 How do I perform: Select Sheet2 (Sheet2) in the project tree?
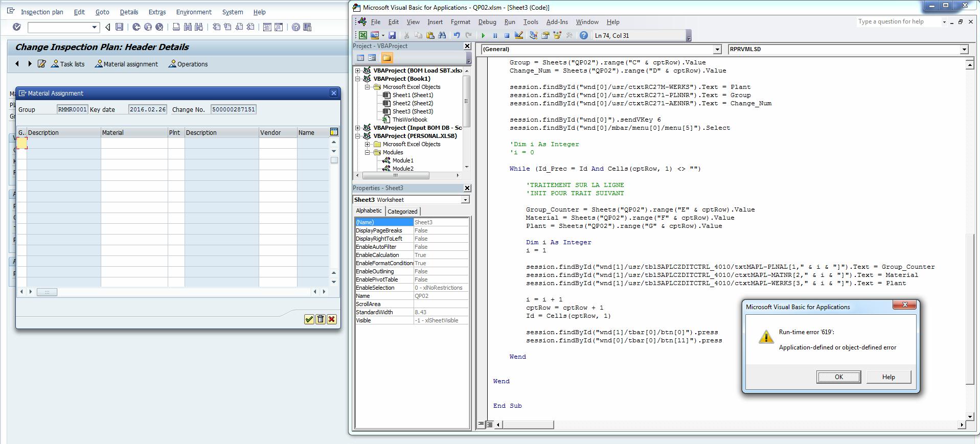click(413, 103)
